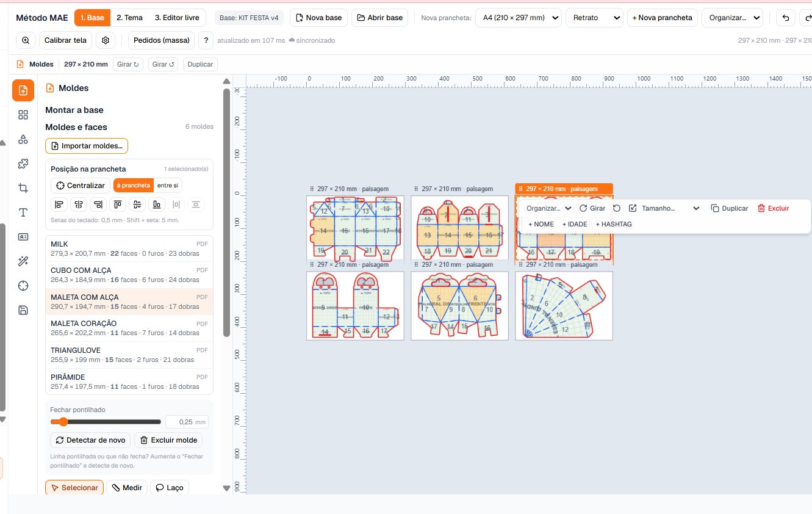Open the grid layout sidebar tool
The image size is (812, 514).
click(23, 115)
